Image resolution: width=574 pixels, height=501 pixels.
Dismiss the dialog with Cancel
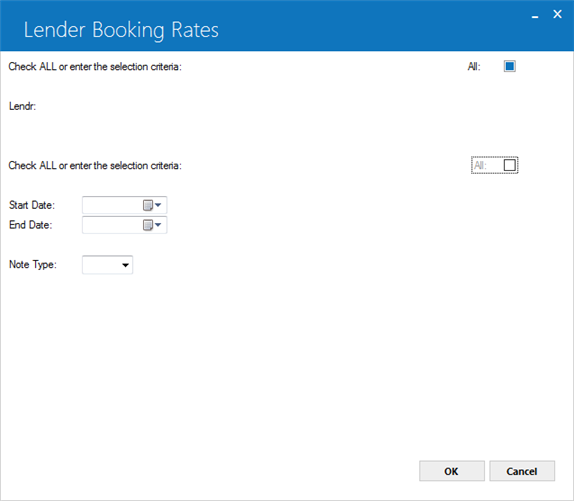click(522, 471)
